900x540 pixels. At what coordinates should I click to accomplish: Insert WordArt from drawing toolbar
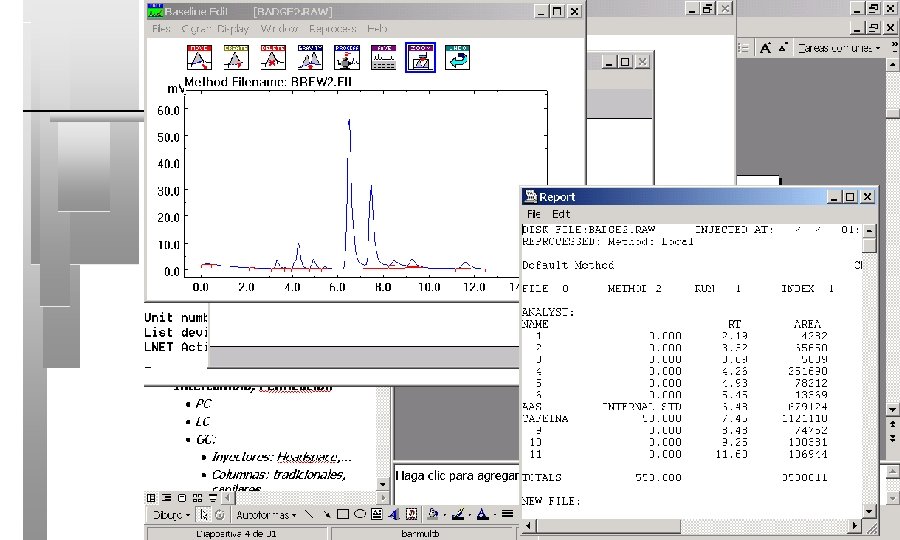coord(393,514)
